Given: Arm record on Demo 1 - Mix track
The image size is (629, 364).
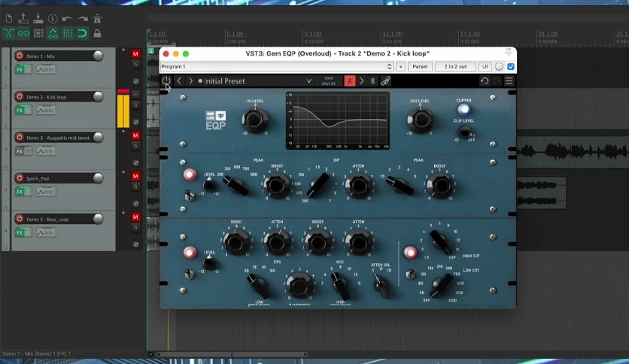Looking at the screenshot, I should coord(20,56).
